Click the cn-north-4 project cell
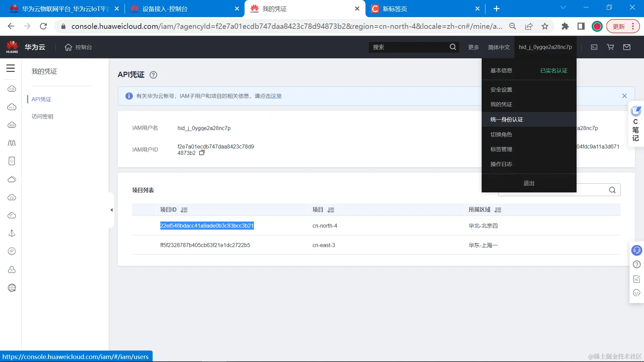Screen dimensions: 644x362 pos(325,226)
